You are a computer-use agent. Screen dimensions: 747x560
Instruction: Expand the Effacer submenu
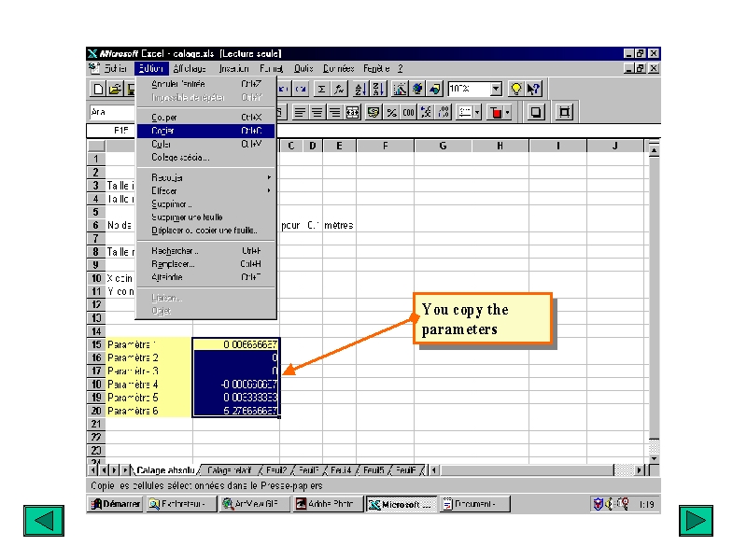pyautogui.click(x=206, y=191)
